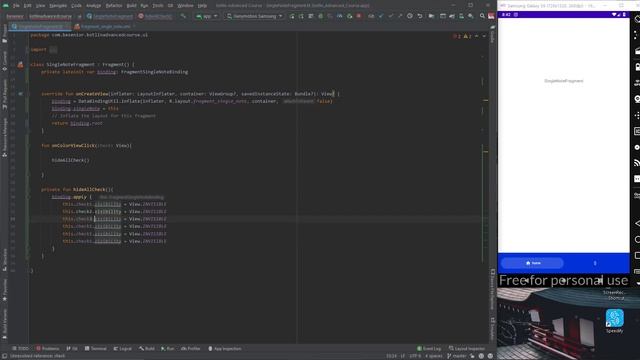Open the Tools menu
This screenshot has width=640, height=360.
coord(158,6)
